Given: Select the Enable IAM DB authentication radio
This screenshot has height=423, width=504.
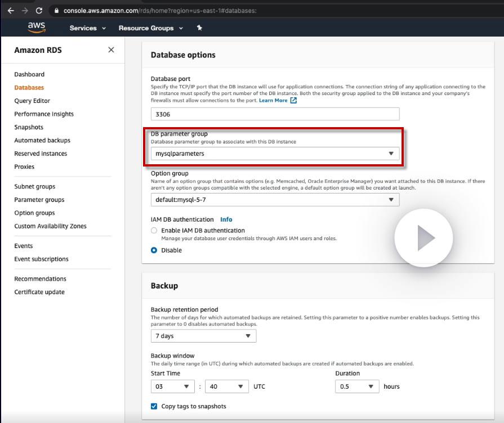Looking at the screenshot, I should click(154, 230).
